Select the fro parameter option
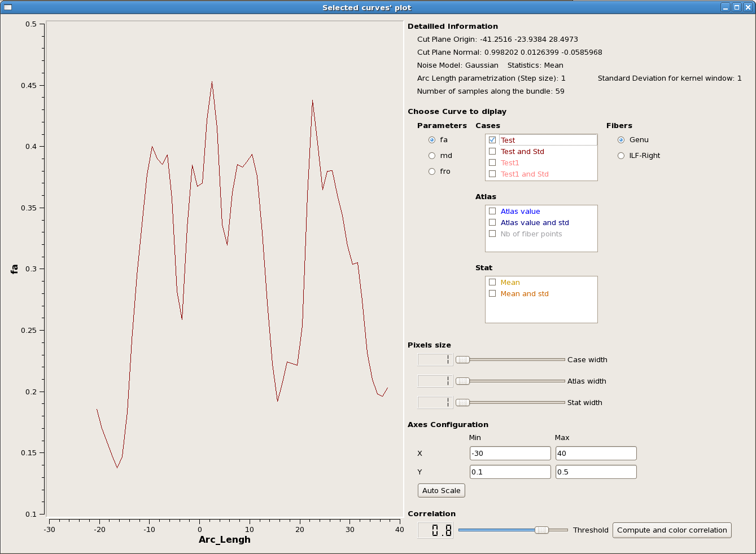 [x=432, y=172]
